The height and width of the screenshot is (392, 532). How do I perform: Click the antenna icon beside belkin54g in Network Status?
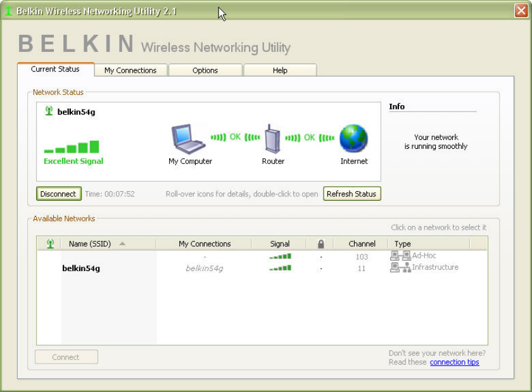pos(49,111)
